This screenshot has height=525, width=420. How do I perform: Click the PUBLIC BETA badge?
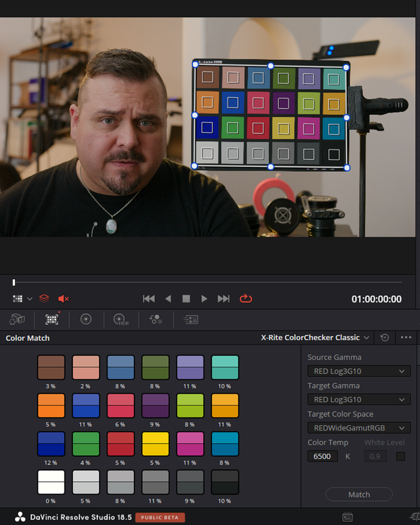pos(159,517)
